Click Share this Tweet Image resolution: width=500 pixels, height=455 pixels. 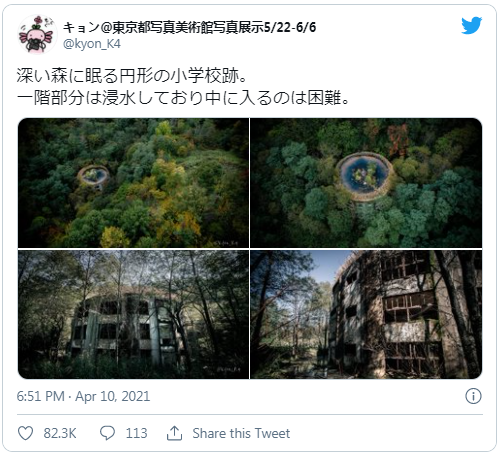pos(241,433)
